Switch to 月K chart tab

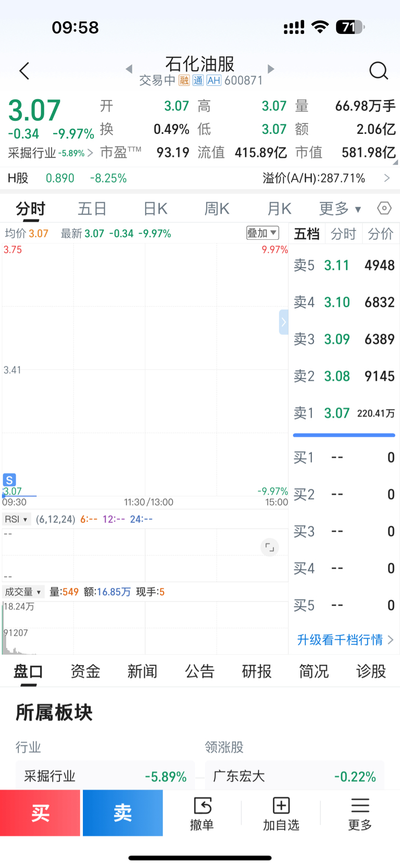coord(279,209)
